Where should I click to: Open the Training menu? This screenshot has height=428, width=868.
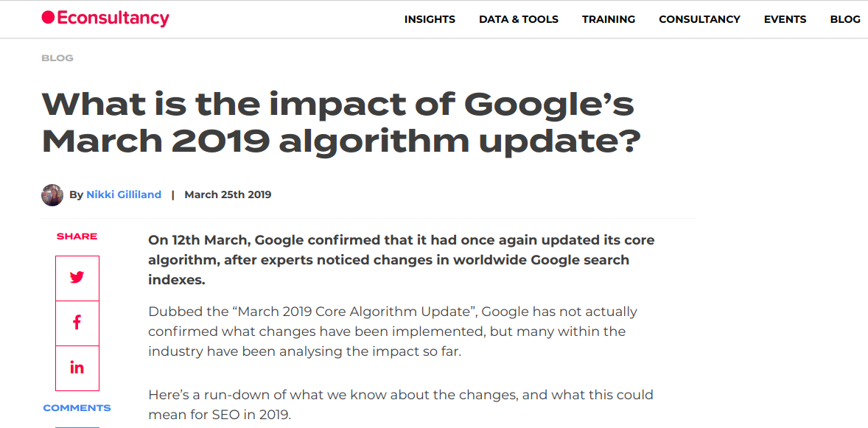609,19
